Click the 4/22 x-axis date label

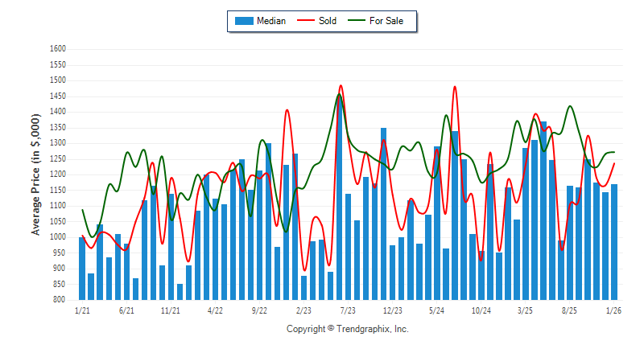click(215, 310)
